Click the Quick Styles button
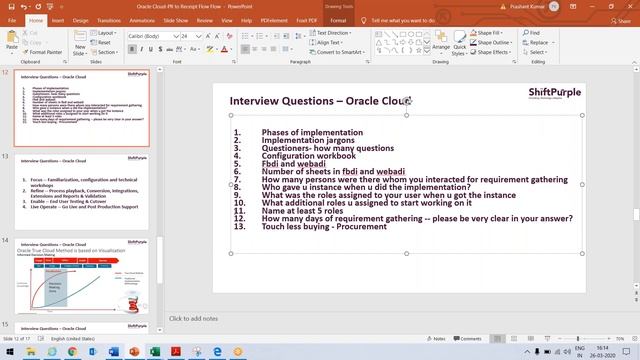This screenshot has width=640, height=360. coord(459,43)
